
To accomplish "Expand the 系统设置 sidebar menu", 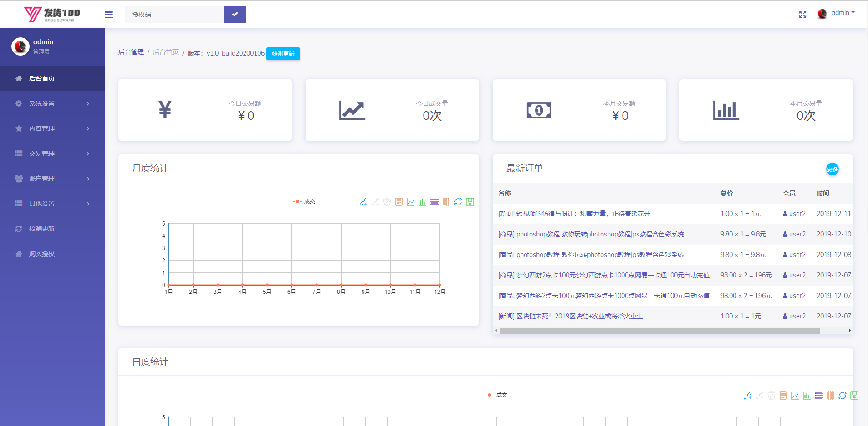I will (52, 103).
